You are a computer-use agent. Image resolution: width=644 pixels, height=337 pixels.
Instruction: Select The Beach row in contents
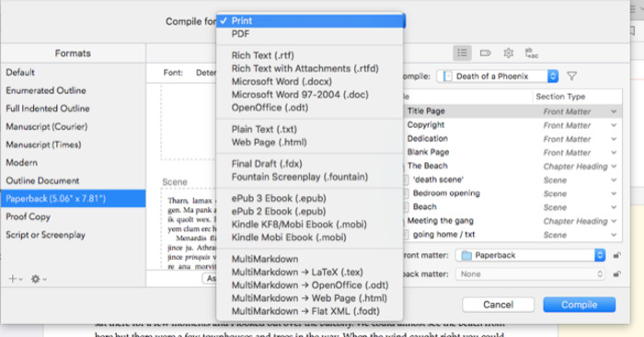tap(512, 166)
